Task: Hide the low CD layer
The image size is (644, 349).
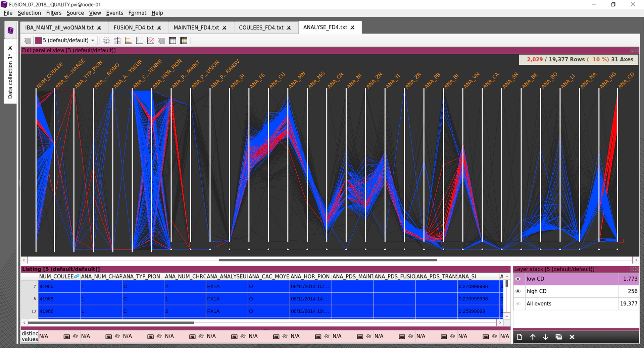Action: 518,279
